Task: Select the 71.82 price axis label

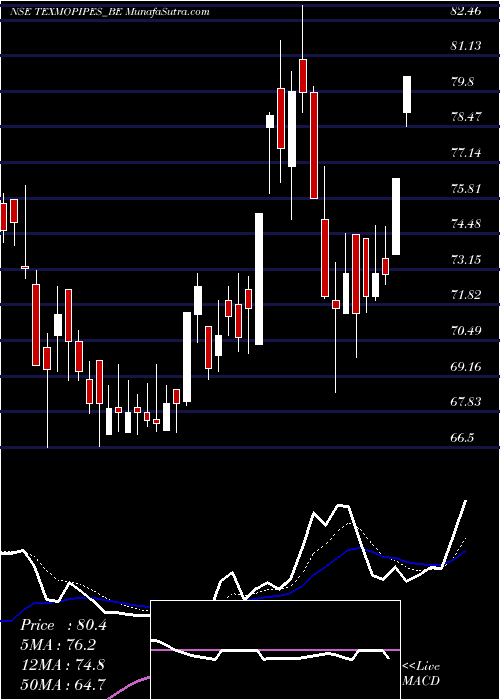Action: click(x=466, y=295)
